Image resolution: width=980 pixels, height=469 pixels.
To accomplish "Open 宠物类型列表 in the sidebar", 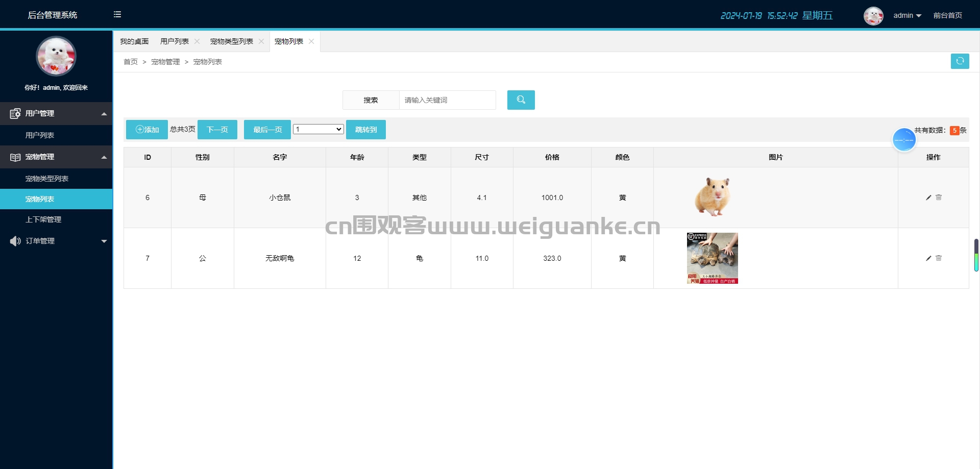I will pyautogui.click(x=56, y=179).
